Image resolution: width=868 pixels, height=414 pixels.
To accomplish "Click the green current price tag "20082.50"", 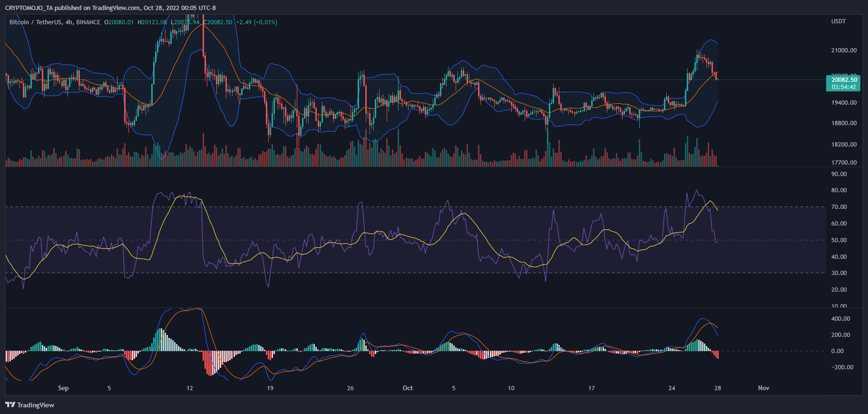I will 844,80.
